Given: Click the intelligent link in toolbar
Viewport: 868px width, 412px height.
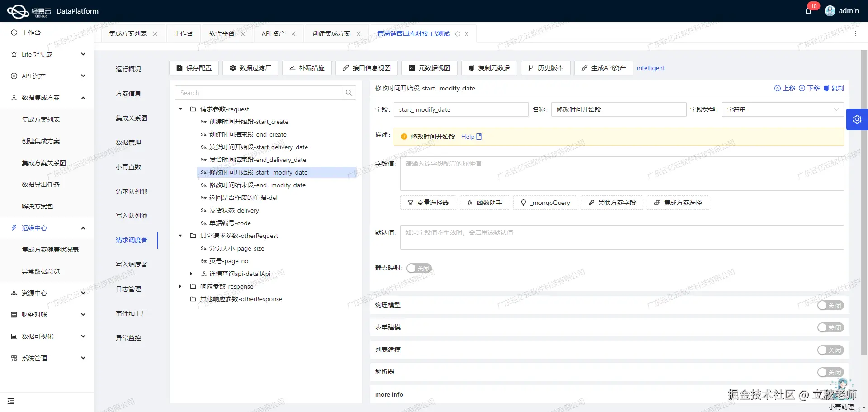Looking at the screenshot, I should click(651, 68).
